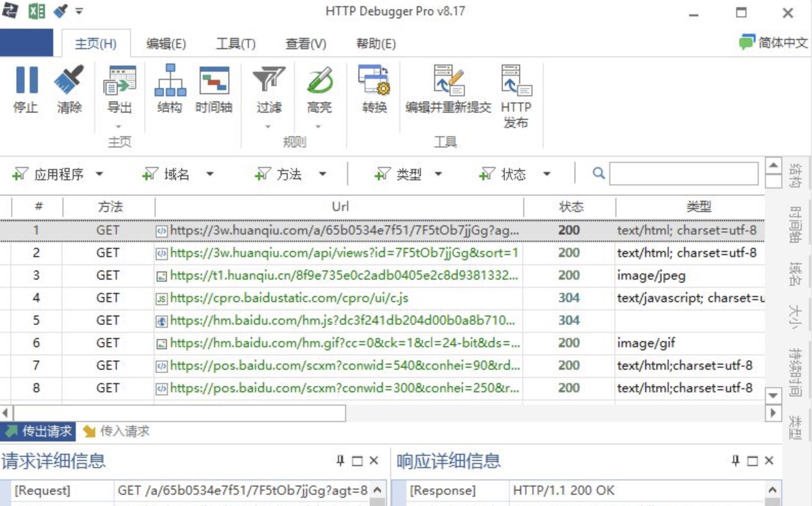812x506 pixels.
Task: Select pos.baidu.com conwid=300 request row
Action: pyautogui.click(x=382, y=388)
